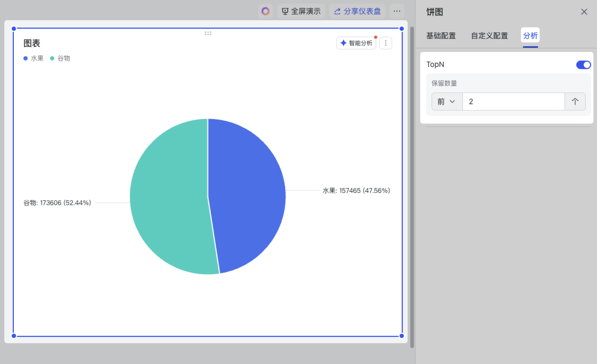Start 全屏演示 fullscreen presentation
The height and width of the screenshot is (364, 597).
(x=301, y=11)
